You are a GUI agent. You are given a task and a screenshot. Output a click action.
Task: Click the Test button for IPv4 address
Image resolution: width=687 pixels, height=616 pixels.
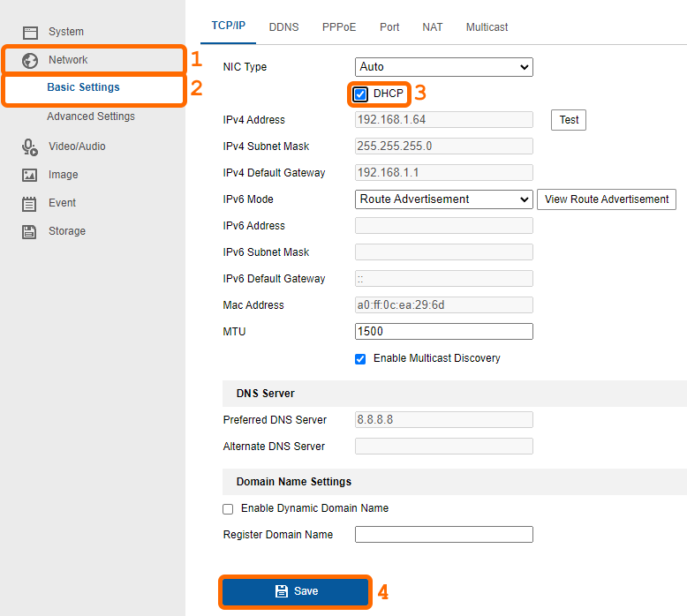pos(569,120)
